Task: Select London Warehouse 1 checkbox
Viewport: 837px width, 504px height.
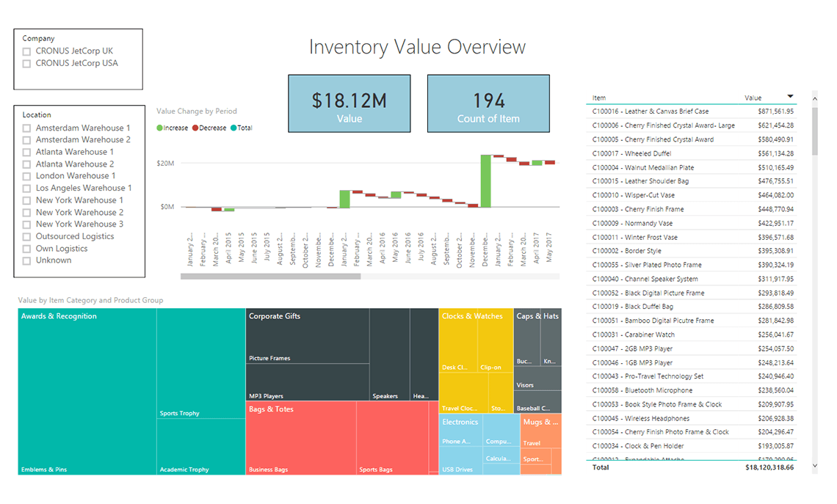Action: pos(26,177)
